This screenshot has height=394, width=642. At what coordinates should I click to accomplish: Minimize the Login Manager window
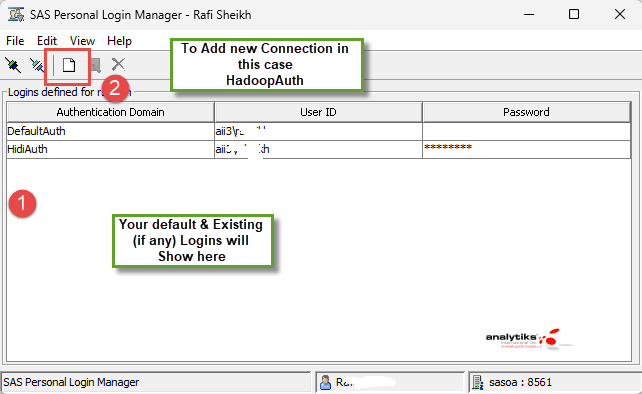click(529, 15)
